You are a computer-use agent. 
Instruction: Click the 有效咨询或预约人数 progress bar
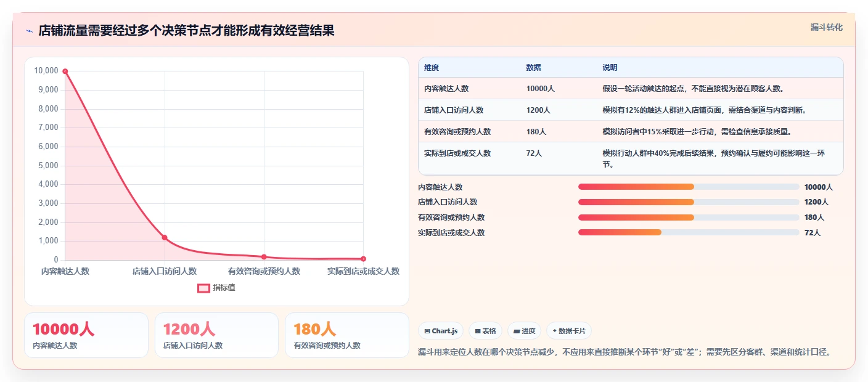[x=689, y=217]
